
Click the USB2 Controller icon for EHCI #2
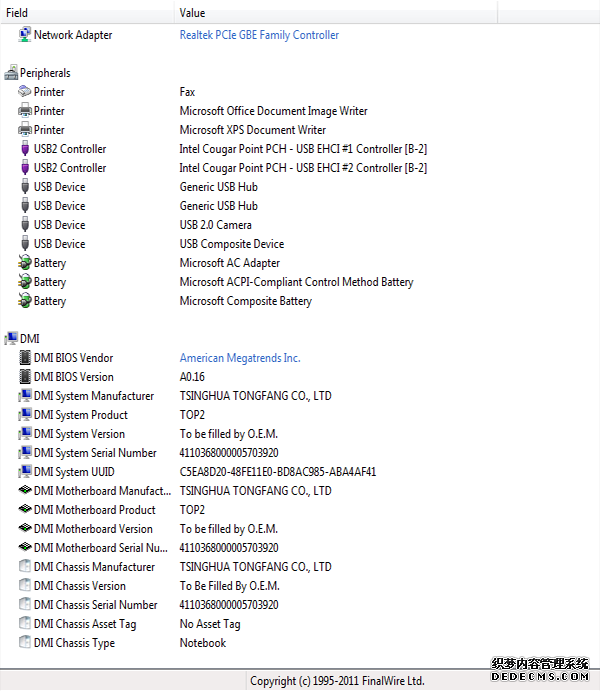pos(25,167)
